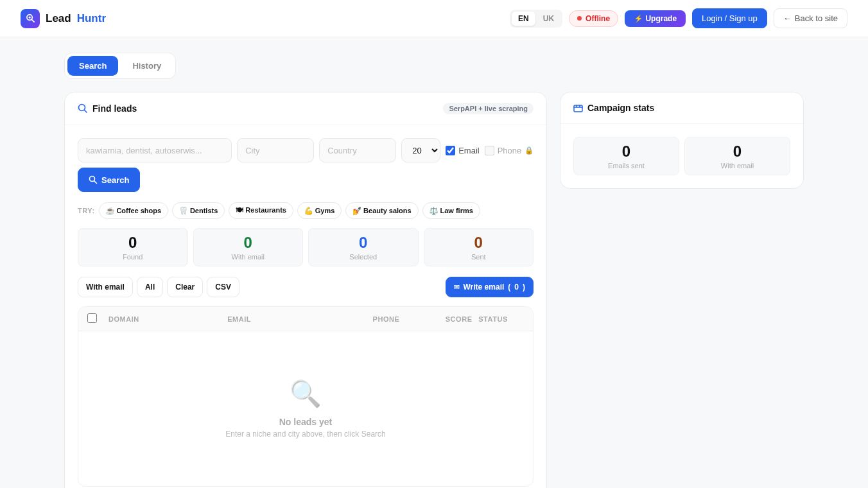Click Write email (0) button
Image resolution: width=868 pixels, height=488 pixels.
pos(489,287)
